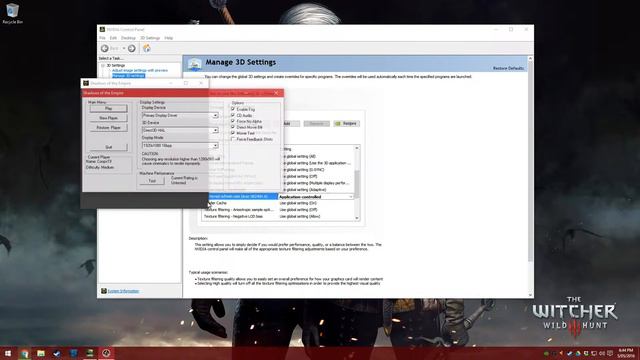Click the settings list vertical scrollbar thumb

[357, 184]
